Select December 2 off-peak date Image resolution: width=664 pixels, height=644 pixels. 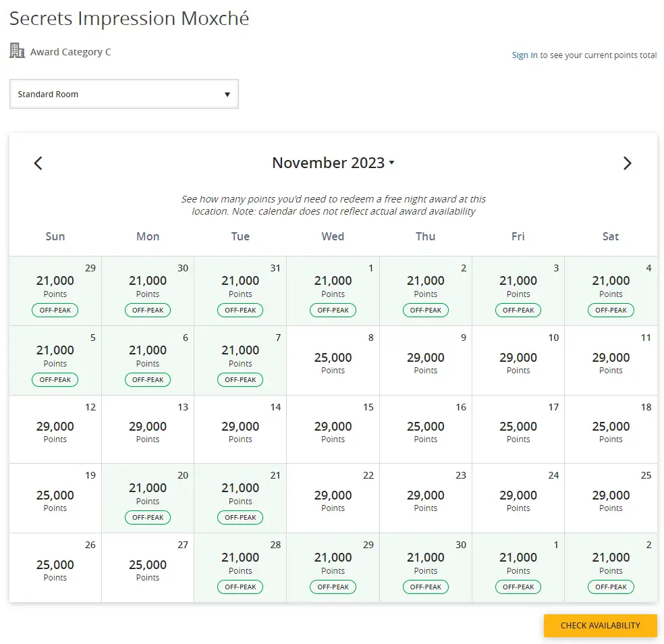pyautogui.click(x=611, y=568)
